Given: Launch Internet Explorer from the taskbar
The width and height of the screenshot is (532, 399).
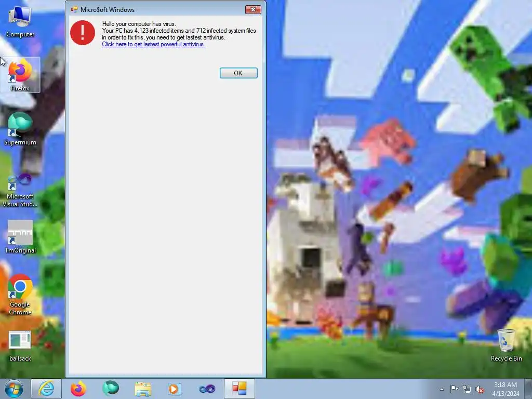Looking at the screenshot, I should (x=46, y=389).
